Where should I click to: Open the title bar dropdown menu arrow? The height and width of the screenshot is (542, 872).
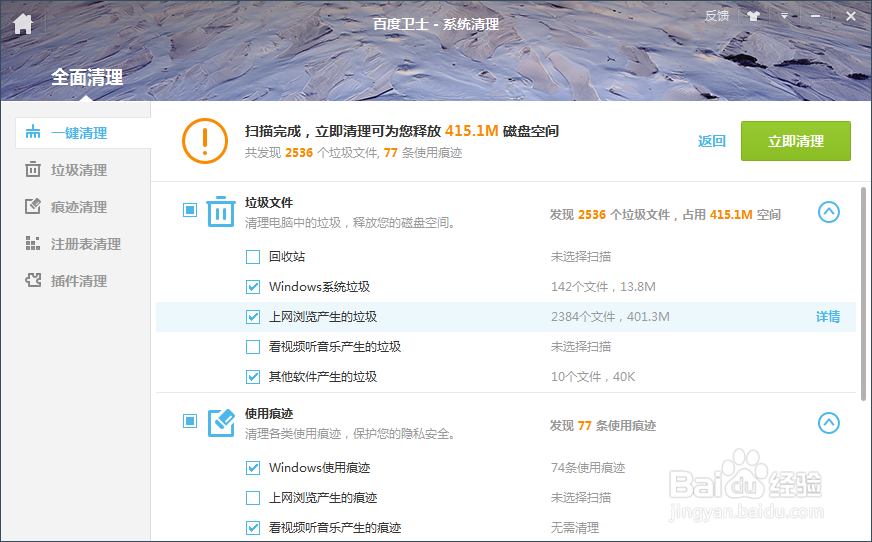[x=784, y=16]
